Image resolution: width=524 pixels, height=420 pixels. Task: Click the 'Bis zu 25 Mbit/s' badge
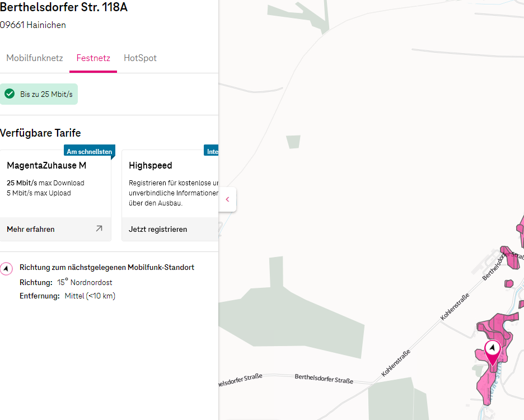point(39,94)
